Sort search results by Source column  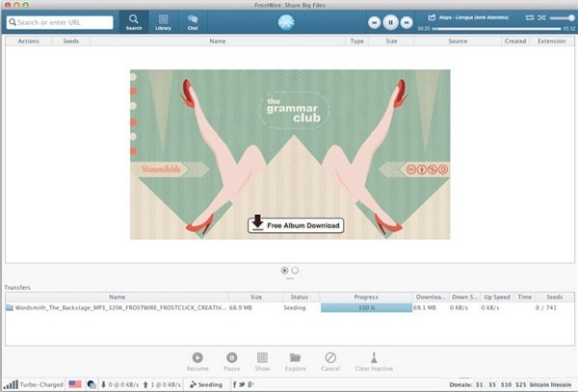tap(458, 40)
